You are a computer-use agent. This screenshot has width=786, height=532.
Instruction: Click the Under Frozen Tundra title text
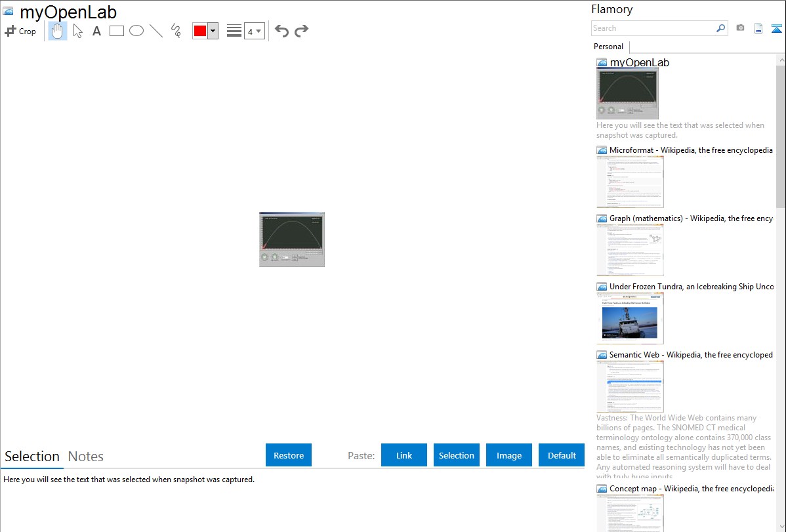tap(692, 286)
